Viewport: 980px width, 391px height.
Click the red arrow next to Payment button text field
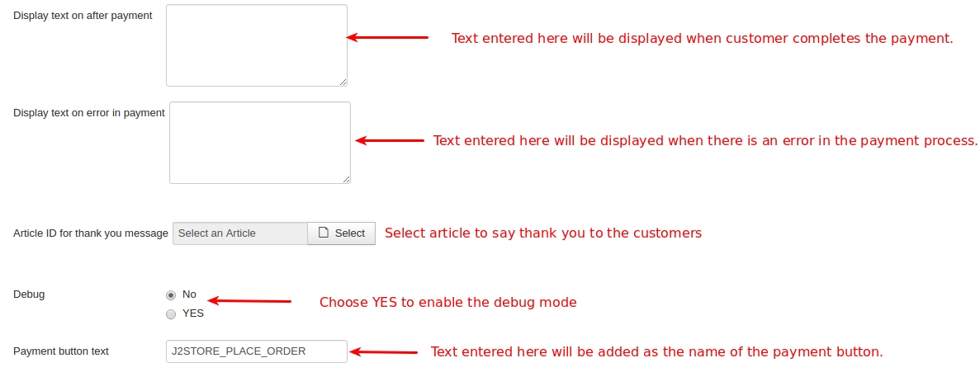pos(384,352)
